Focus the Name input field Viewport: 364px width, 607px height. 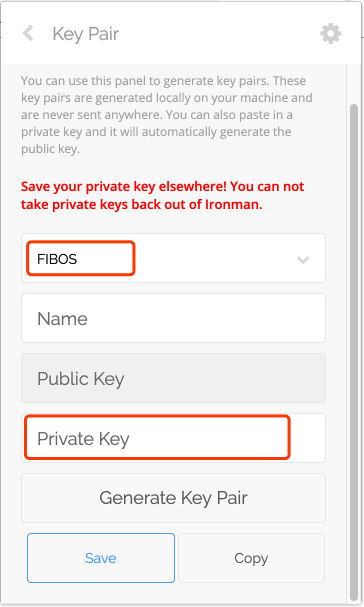[173, 318]
